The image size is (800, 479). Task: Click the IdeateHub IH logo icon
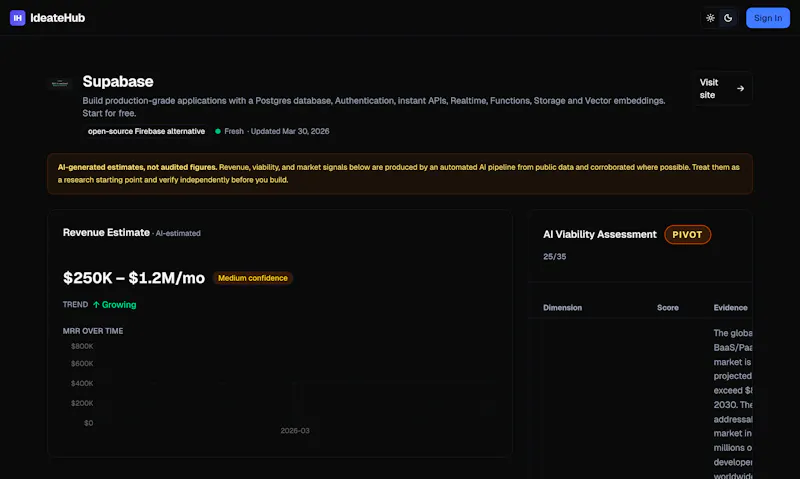(17, 18)
